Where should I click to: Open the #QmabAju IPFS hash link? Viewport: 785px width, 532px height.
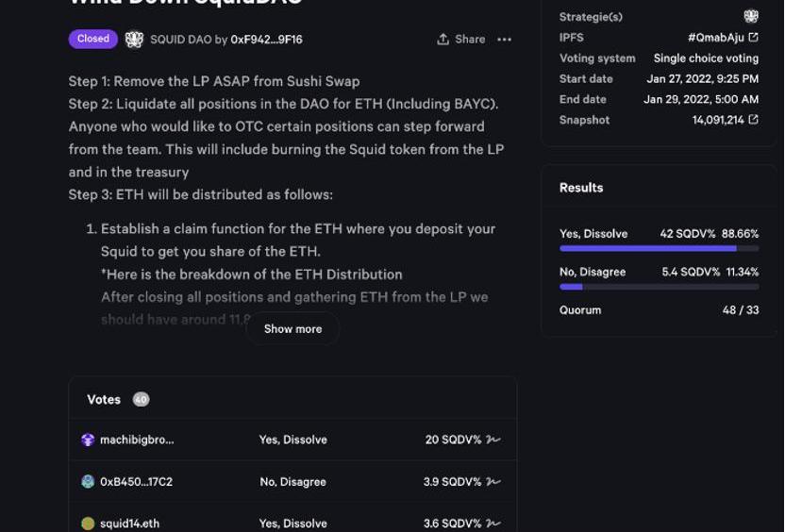click(x=716, y=38)
